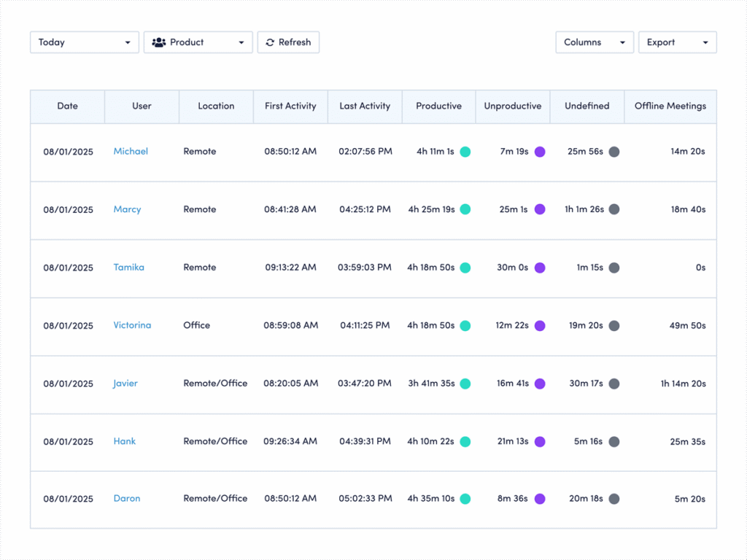Click the teal dot next to Daron's productive time
Image resolution: width=747 pixels, height=560 pixels.
[465, 499]
